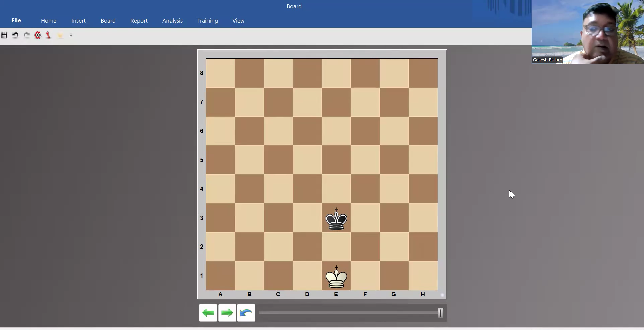Click the greyed Redo arrow icon
This screenshot has height=330, width=644.
pyautogui.click(x=27, y=35)
